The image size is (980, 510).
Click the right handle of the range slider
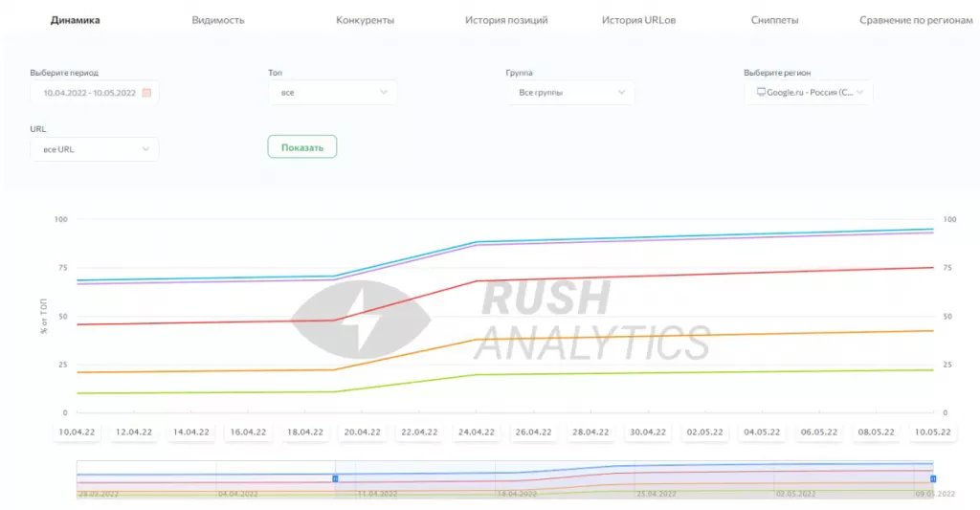tap(933, 478)
